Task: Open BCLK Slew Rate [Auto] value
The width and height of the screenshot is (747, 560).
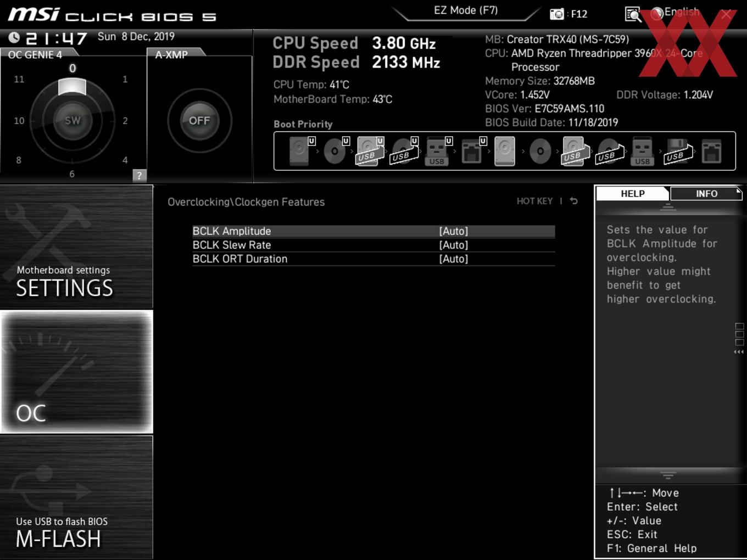Action: (x=454, y=245)
